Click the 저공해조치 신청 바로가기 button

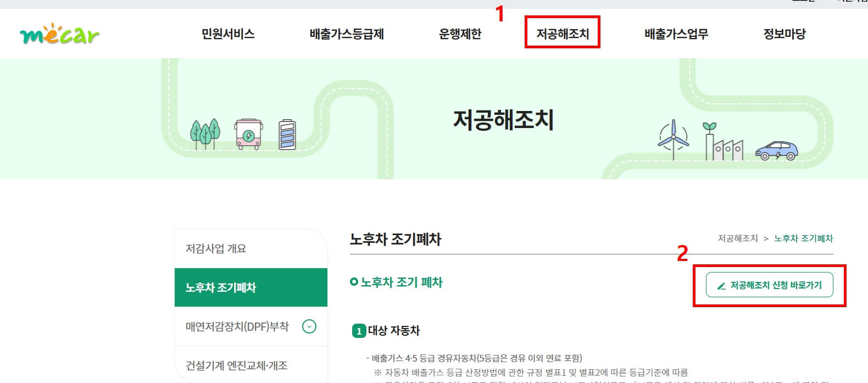(x=770, y=285)
